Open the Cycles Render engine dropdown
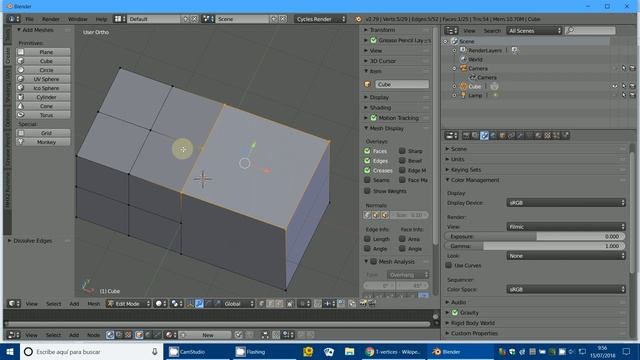 tap(320, 19)
